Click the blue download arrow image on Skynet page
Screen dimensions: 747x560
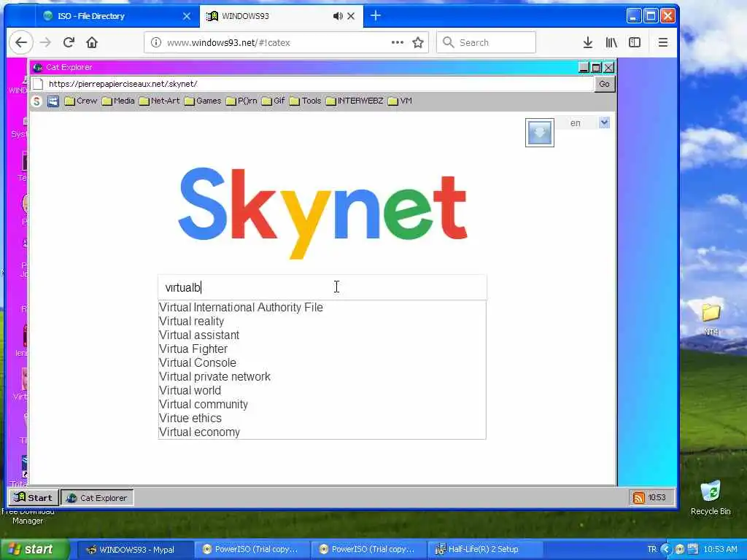coord(540,133)
